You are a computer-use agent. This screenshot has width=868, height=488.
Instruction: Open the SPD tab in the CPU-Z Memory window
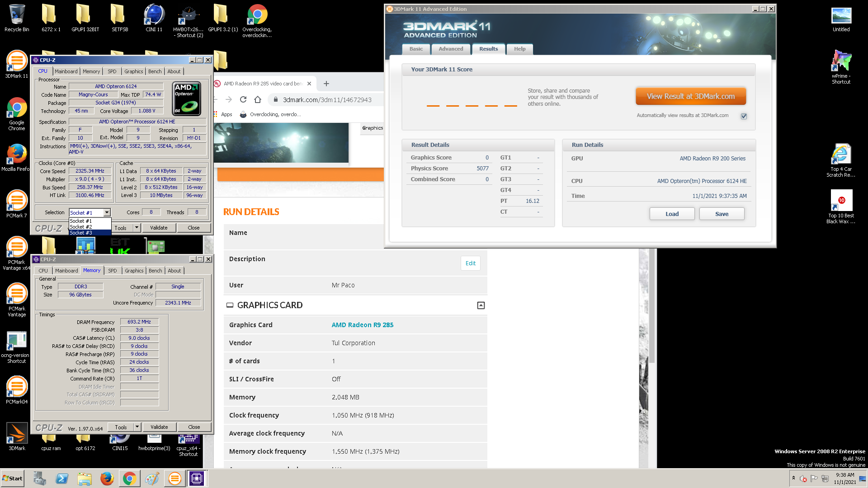[113, 271]
